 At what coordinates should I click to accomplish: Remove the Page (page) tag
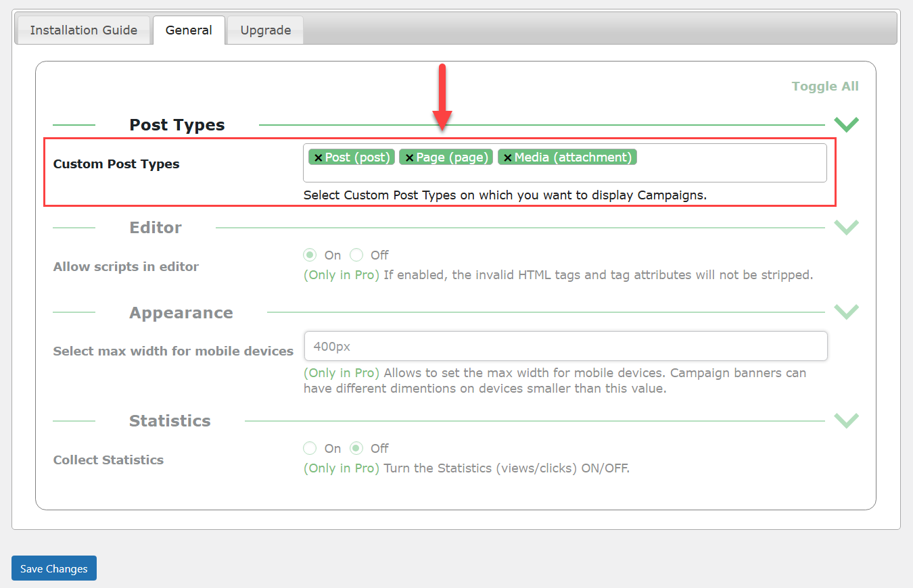409,157
